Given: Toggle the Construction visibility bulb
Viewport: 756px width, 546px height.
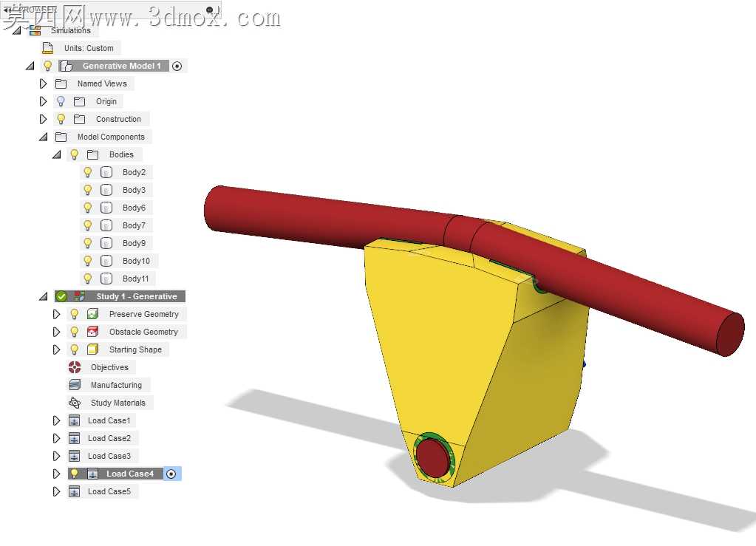Looking at the screenshot, I should click(x=61, y=119).
